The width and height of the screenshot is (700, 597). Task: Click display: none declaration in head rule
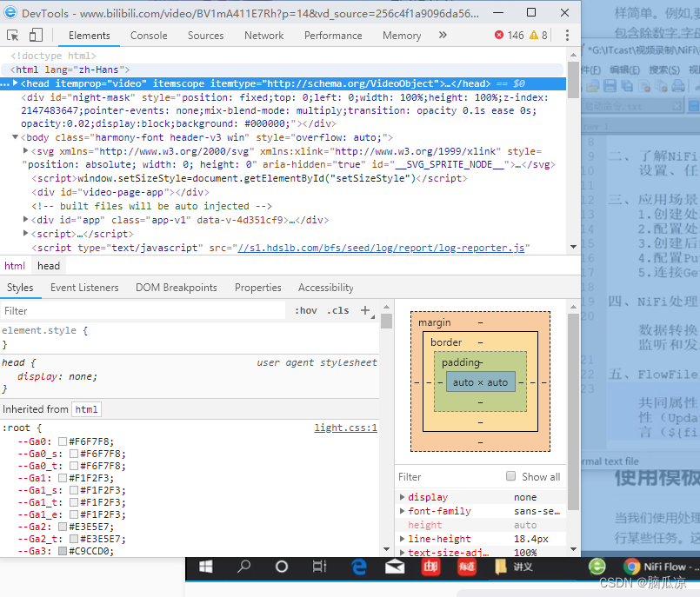coord(57,376)
